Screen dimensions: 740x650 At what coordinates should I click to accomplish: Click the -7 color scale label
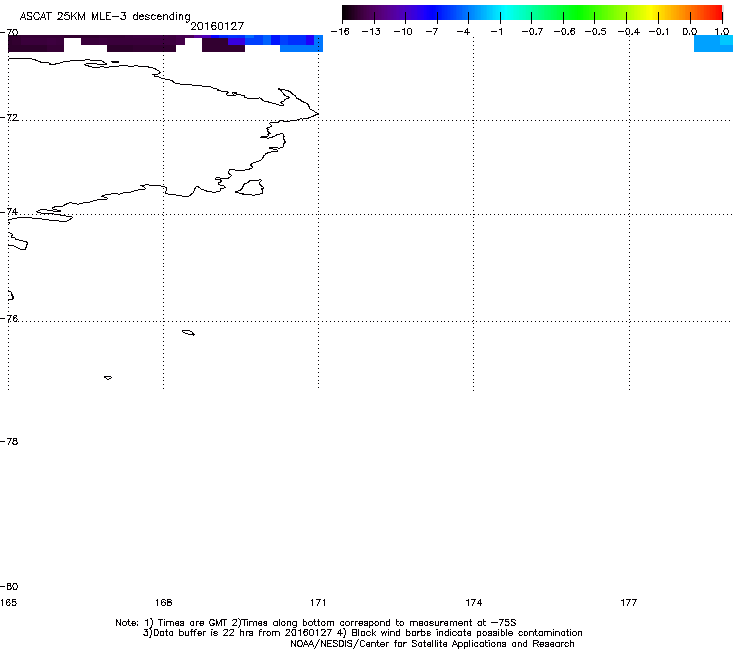click(432, 32)
